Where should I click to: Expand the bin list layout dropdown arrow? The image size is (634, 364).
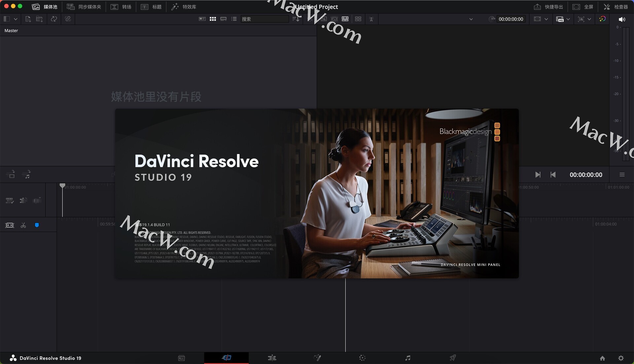tap(16, 19)
